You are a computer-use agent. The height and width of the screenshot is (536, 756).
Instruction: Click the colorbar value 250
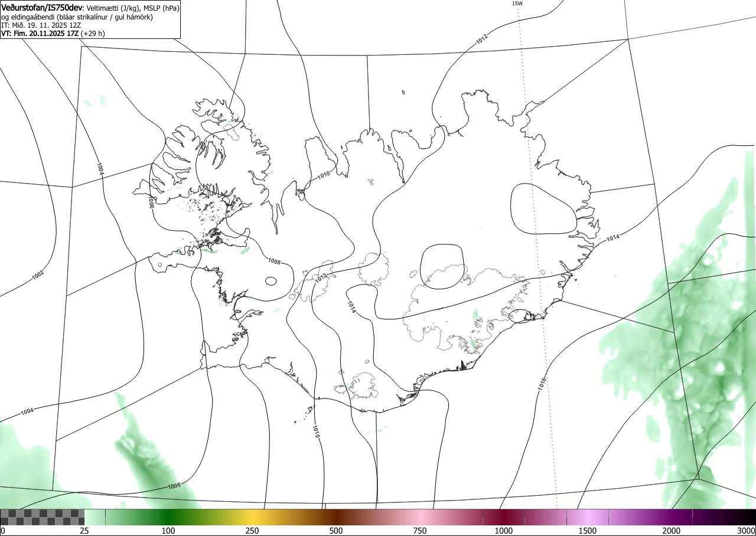(x=252, y=531)
